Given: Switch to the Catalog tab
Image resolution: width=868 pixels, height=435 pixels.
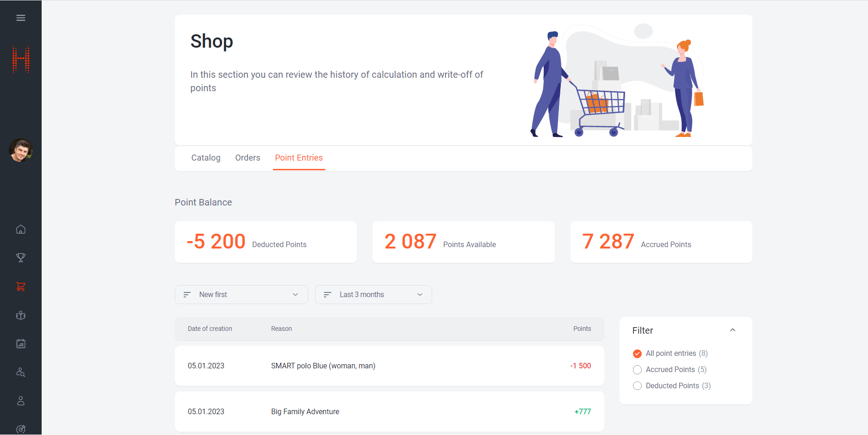Looking at the screenshot, I should pyautogui.click(x=206, y=158).
